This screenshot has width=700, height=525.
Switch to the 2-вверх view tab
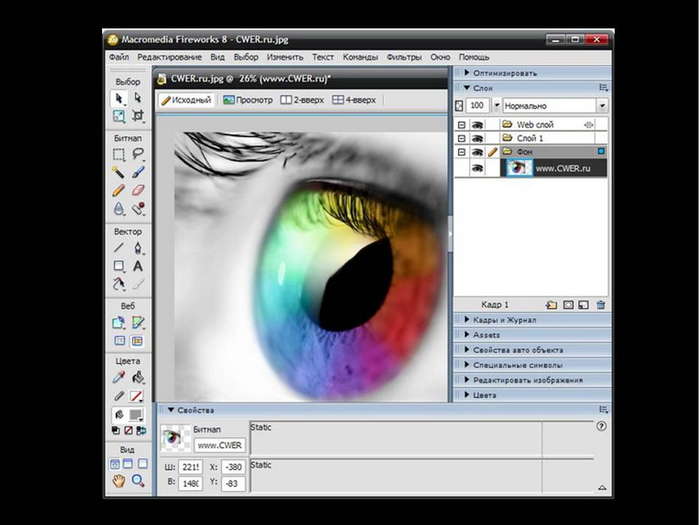pos(302,100)
